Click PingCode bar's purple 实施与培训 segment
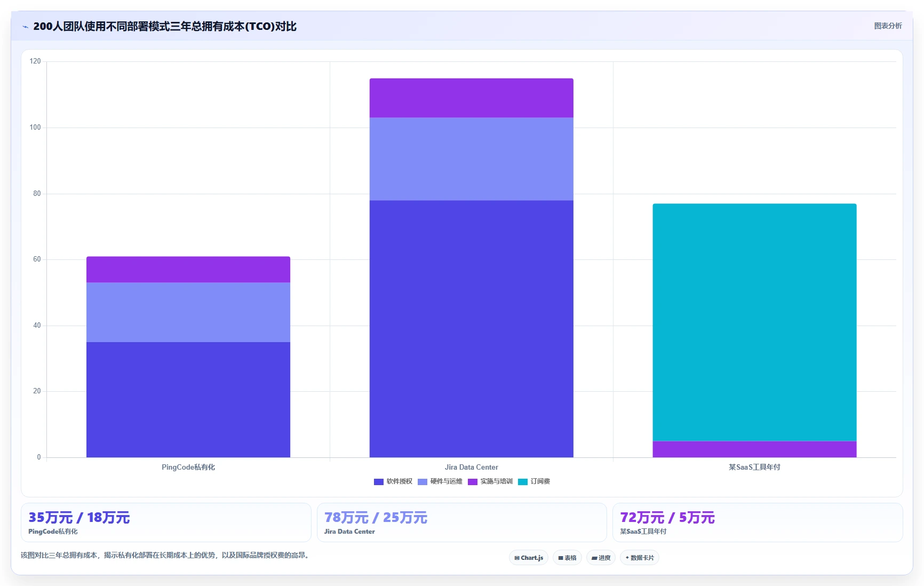The height and width of the screenshot is (586, 924). [188, 270]
